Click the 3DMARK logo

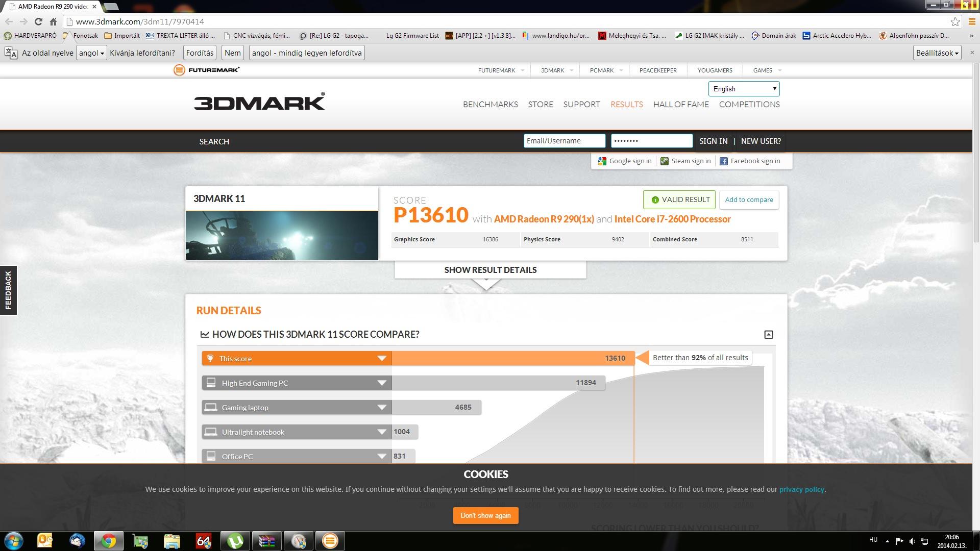click(259, 102)
